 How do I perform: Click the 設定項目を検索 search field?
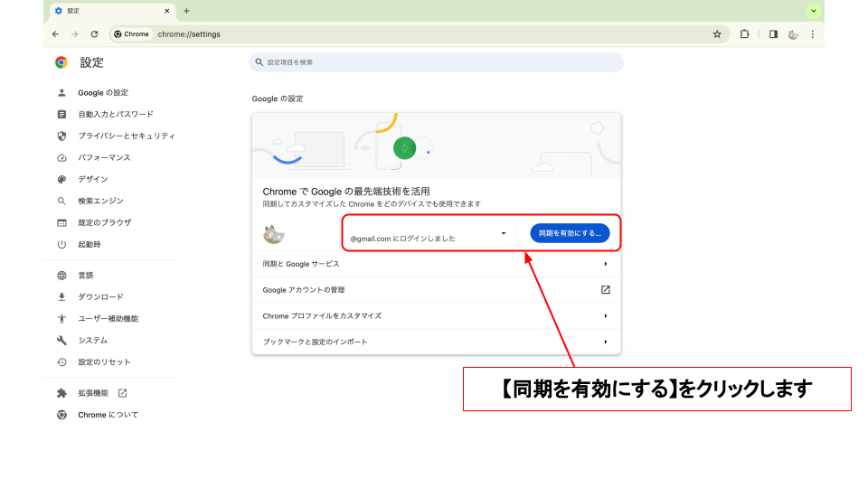(436, 62)
